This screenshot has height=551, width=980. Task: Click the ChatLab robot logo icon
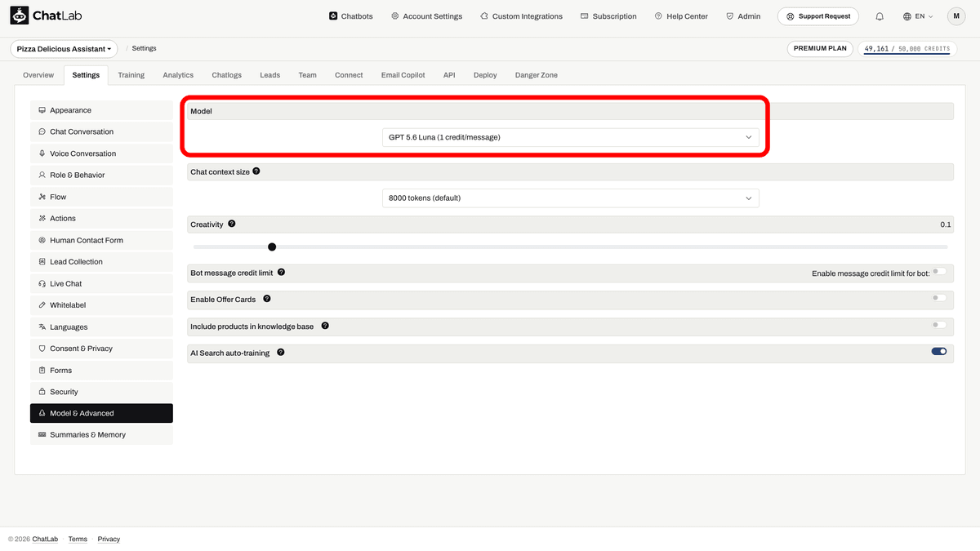pyautogui.click(x=20, y=16)
